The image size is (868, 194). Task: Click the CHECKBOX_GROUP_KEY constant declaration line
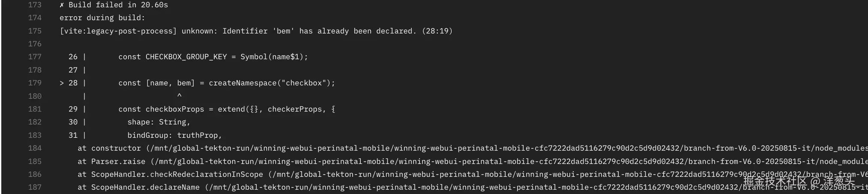(213, 57)
